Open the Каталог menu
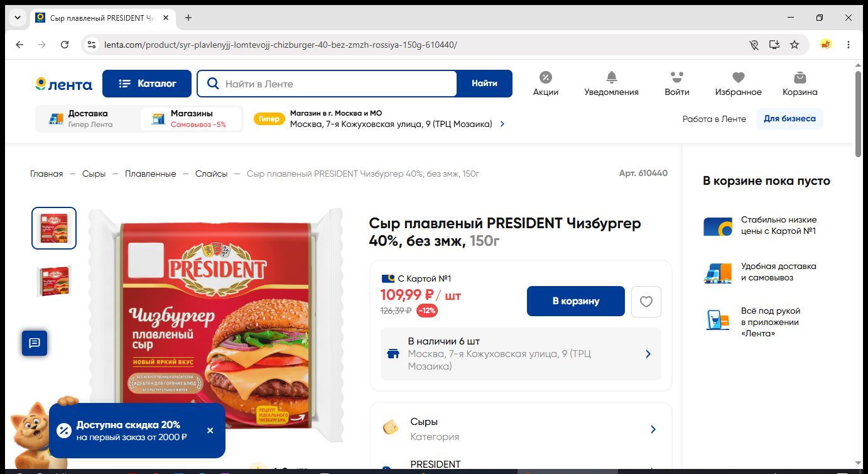The image size is (868, 474). (147, 84)
